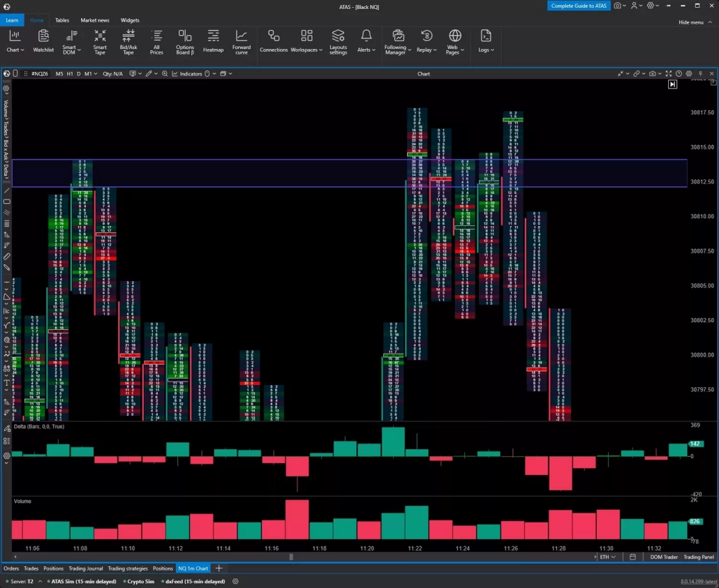719x588 pixels.
Task: Select the trend line drawing tool
Action: (6, 190)
